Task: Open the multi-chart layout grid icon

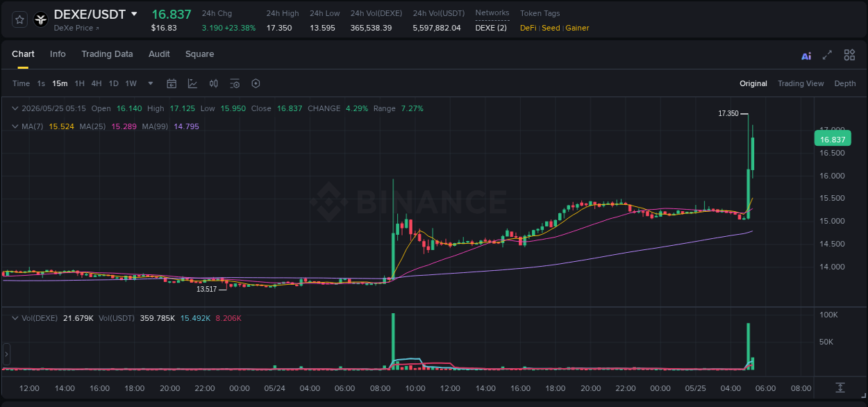Action: [x=849, y=55]
